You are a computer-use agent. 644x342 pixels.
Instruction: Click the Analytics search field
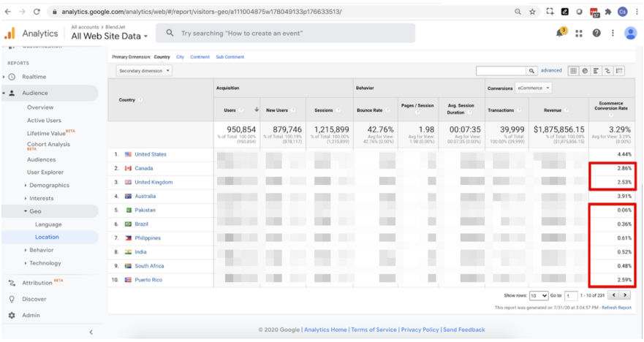(x=285, y=34)
